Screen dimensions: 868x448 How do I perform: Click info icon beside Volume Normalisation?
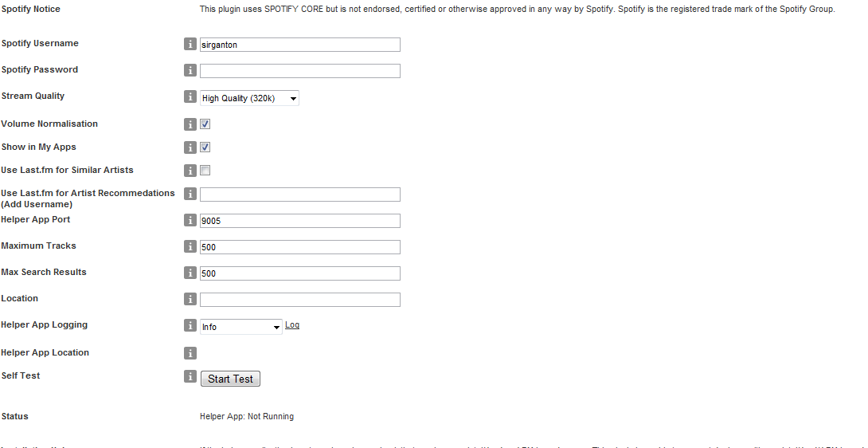[x=190, y=124]
